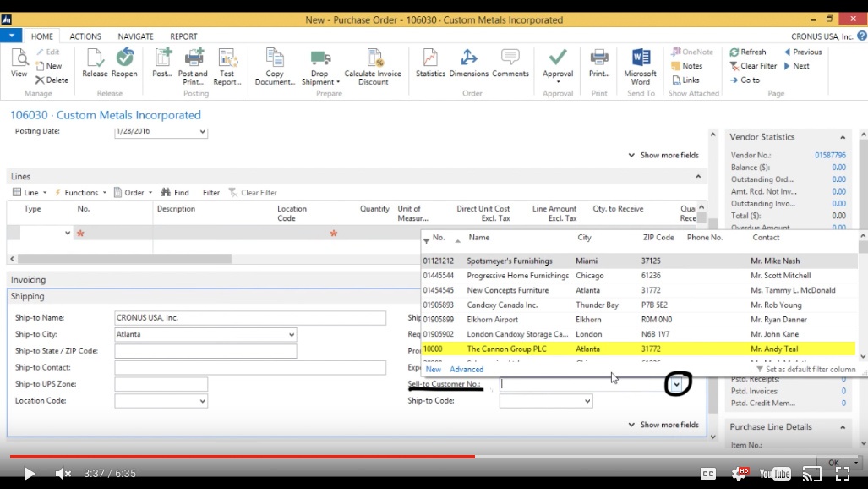This screenshot has width=868, height=489.
Task: Open YouTube video settings gear
Action: pyautogui.click(x=740, y=473)
